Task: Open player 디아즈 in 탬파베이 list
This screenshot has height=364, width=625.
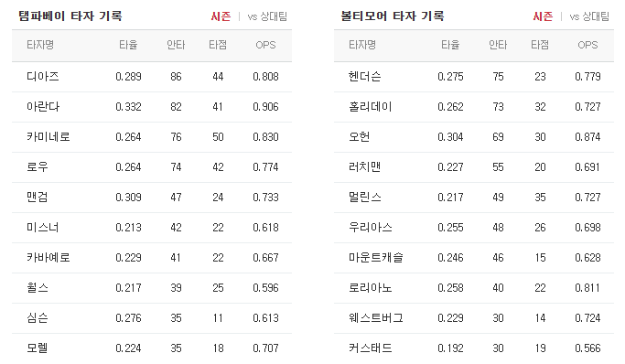Action: 43,77
